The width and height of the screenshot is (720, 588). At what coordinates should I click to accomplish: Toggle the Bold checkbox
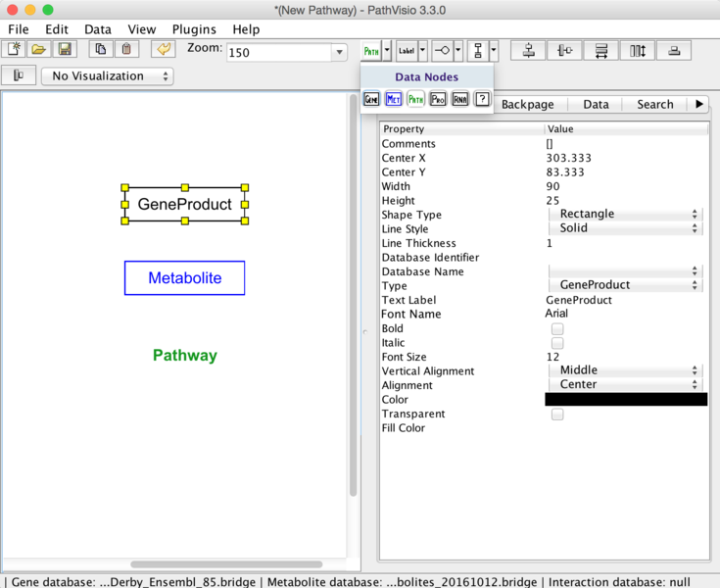coord(557,329)
